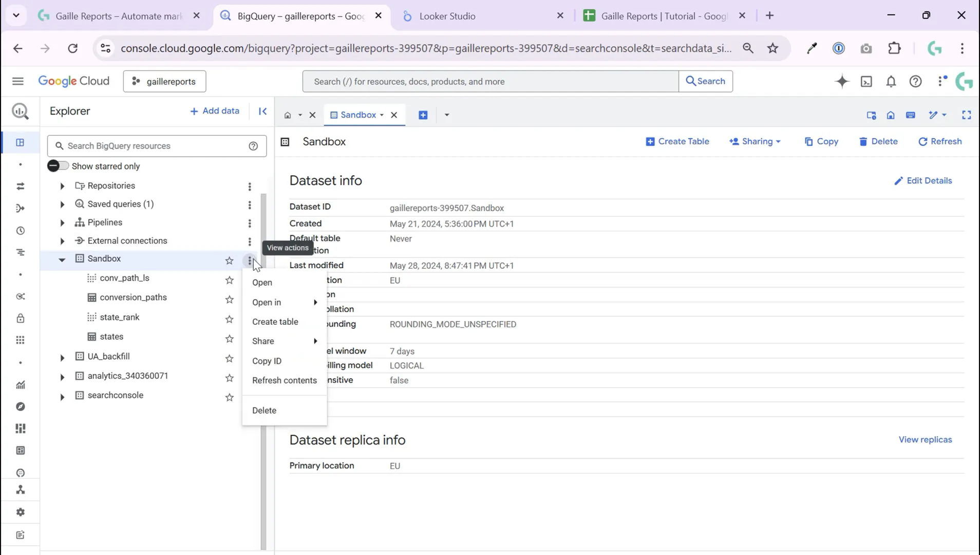
Task: Click Add data button
Action: (x=215, y=111)
